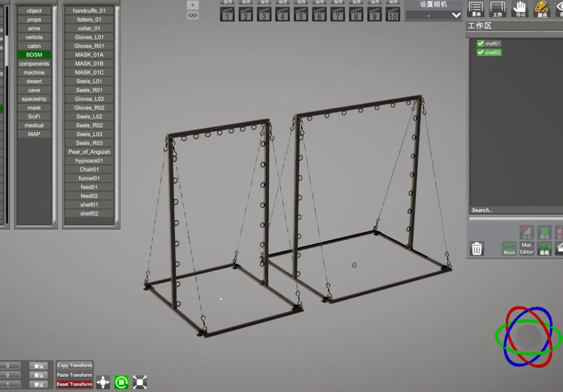This screenshot has width=563, height=392.
Task: Select Chair01 in the item list
Action: point(89,169)
